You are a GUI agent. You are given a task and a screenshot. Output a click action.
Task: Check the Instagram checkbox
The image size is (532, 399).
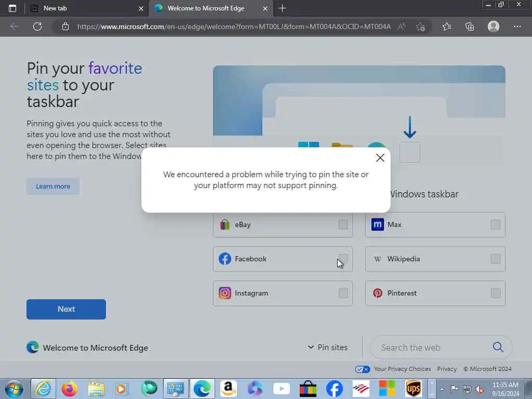tap(343, 293)
